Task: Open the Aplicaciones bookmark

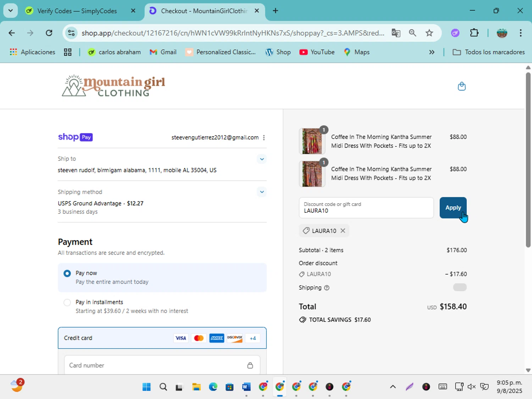Action: [x=33, y=52]
